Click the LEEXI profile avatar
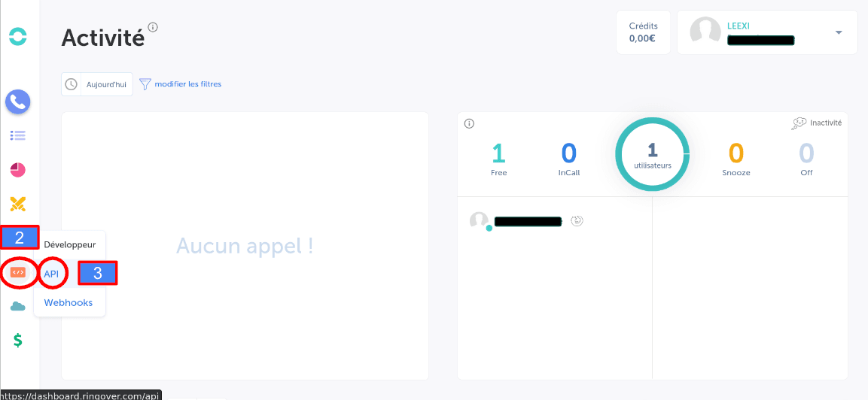 [x=705, y=32]
